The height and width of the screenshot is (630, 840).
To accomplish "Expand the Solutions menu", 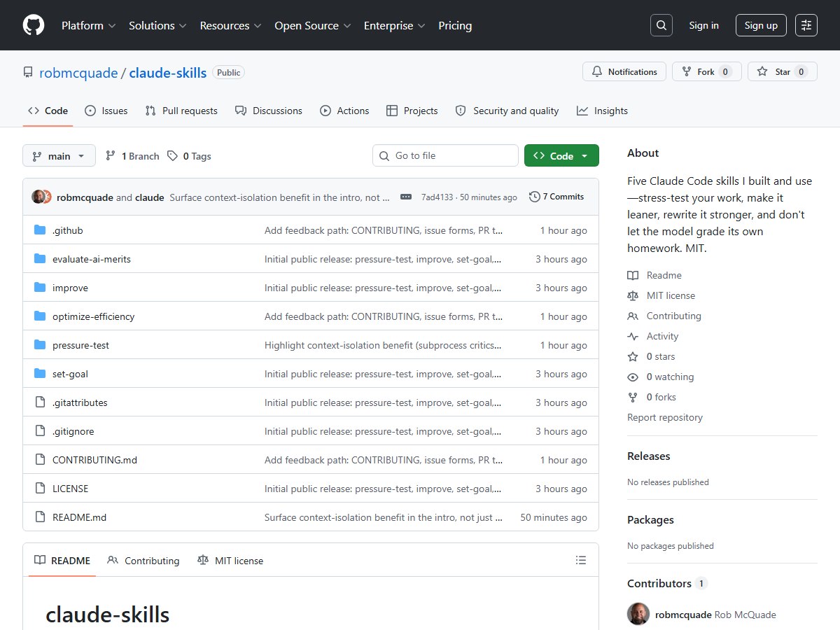I will [157, 25].
